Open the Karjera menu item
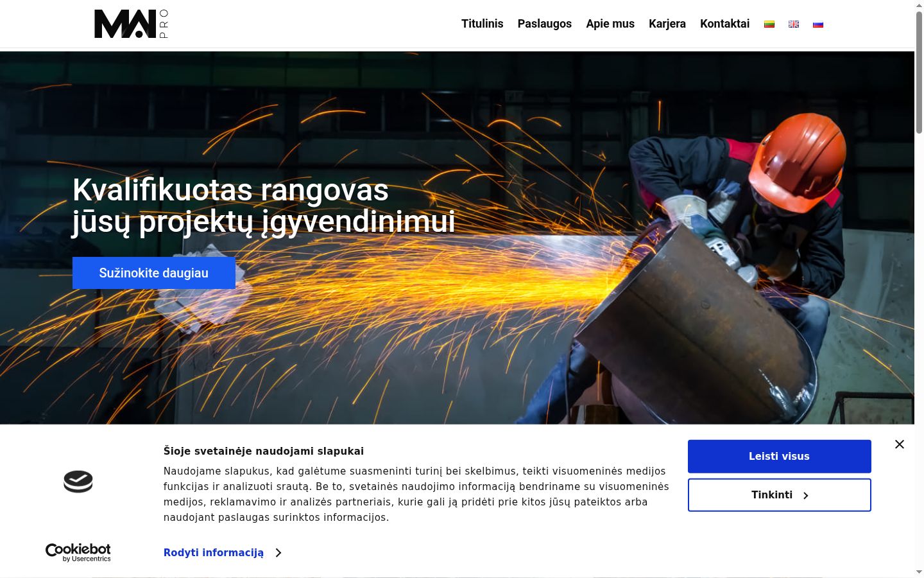The image size is (924, 578). (x=667, y=24)
